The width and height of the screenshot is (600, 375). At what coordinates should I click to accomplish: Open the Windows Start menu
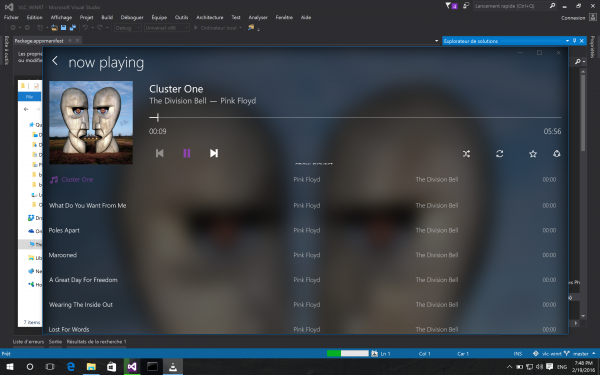[x=10, y=367]
